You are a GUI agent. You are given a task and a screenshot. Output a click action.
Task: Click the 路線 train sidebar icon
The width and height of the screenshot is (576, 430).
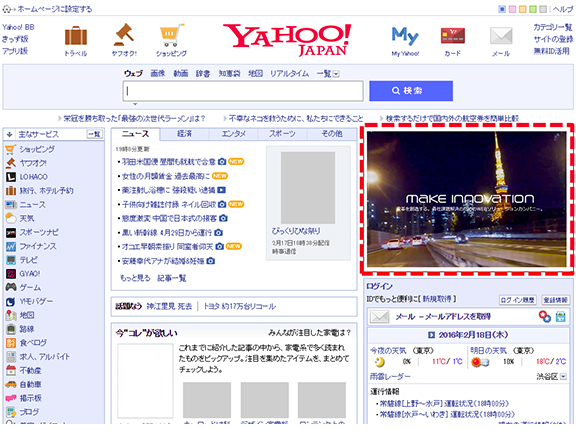click(11, 329)
